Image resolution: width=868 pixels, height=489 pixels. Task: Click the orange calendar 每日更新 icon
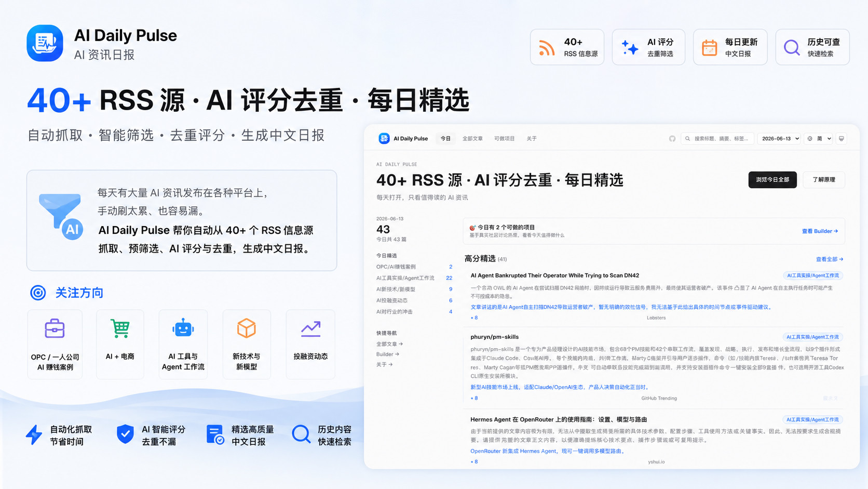pos(710,47)
